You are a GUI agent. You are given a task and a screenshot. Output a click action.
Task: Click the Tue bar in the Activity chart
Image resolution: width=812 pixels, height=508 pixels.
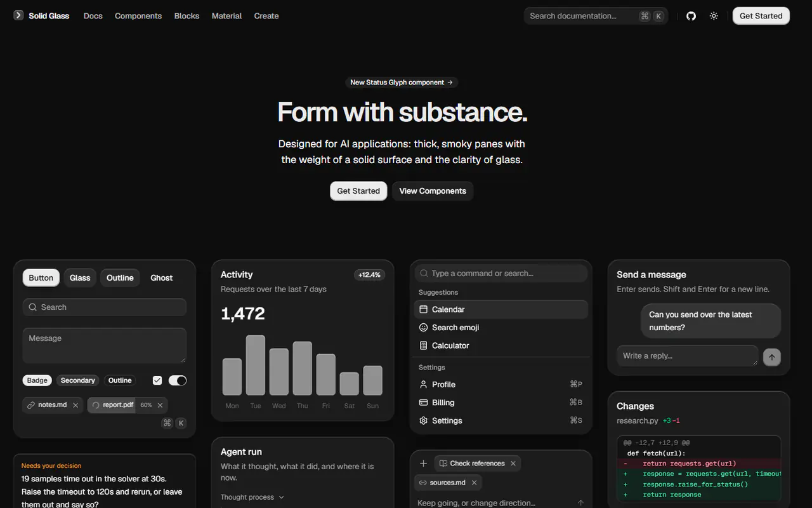pos(256,365)
